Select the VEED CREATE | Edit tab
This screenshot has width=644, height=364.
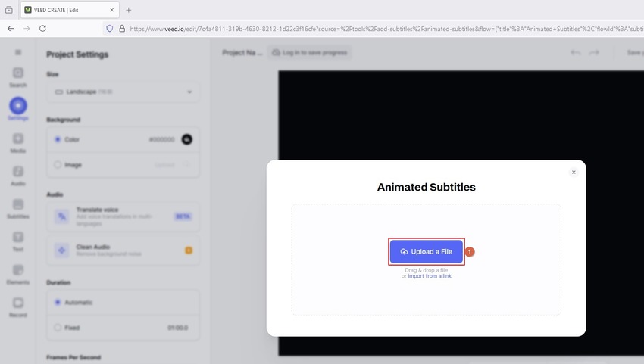[x=70, y=10]
